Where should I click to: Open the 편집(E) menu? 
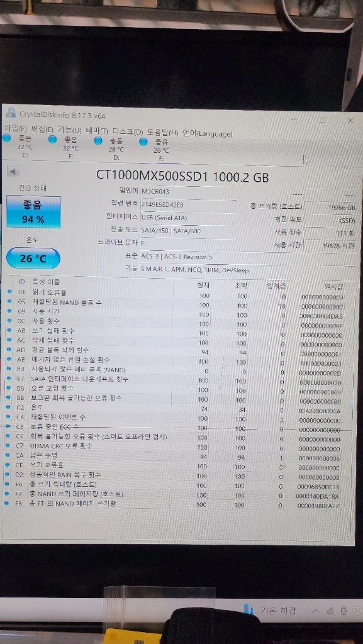tap(42, 130)
